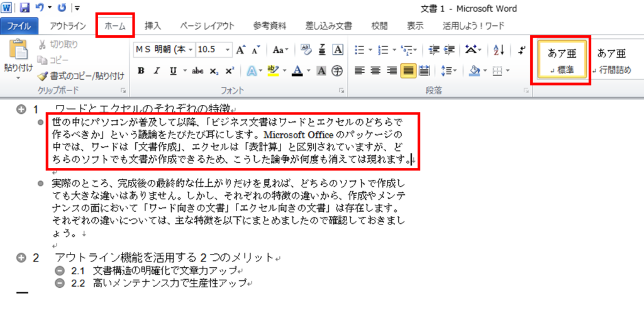Viewport: 644px width, 325px height.
Task: Open the undo history dropdown arrow
Action: [x=50, y=8]
